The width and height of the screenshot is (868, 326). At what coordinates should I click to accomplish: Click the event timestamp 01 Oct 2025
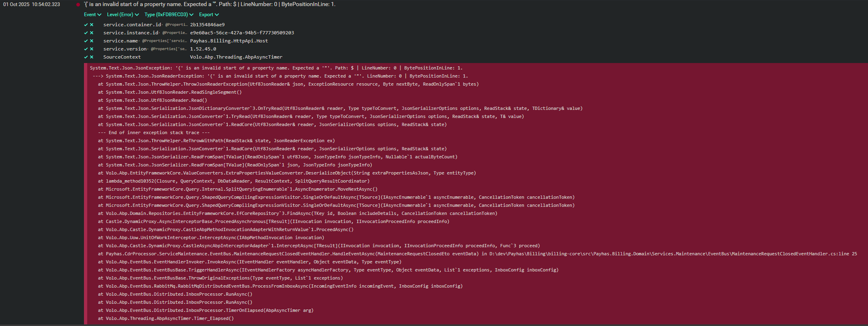(31, 4)
